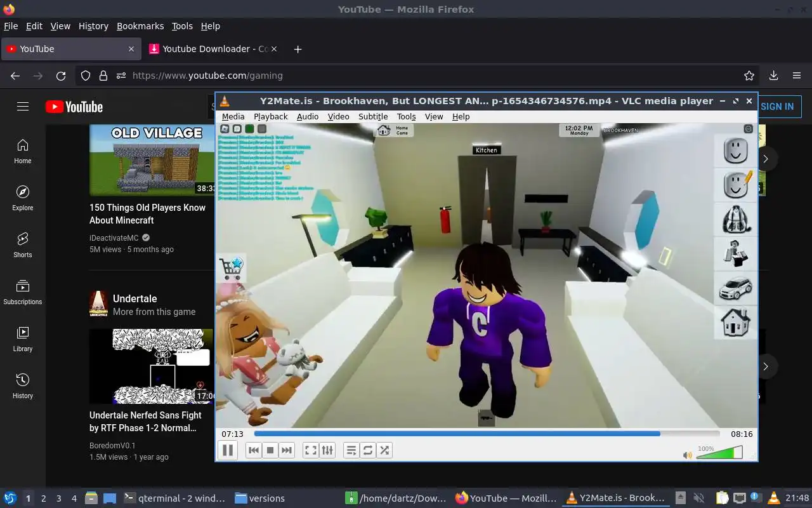The width and height of the screenshot is (812, 508).
Task: Open VLC Audio menu
Action: (x=308, y=116)
